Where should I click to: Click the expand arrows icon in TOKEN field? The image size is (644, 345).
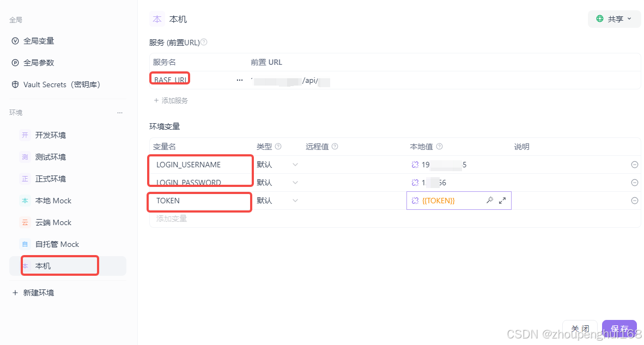tap(502, 200)
